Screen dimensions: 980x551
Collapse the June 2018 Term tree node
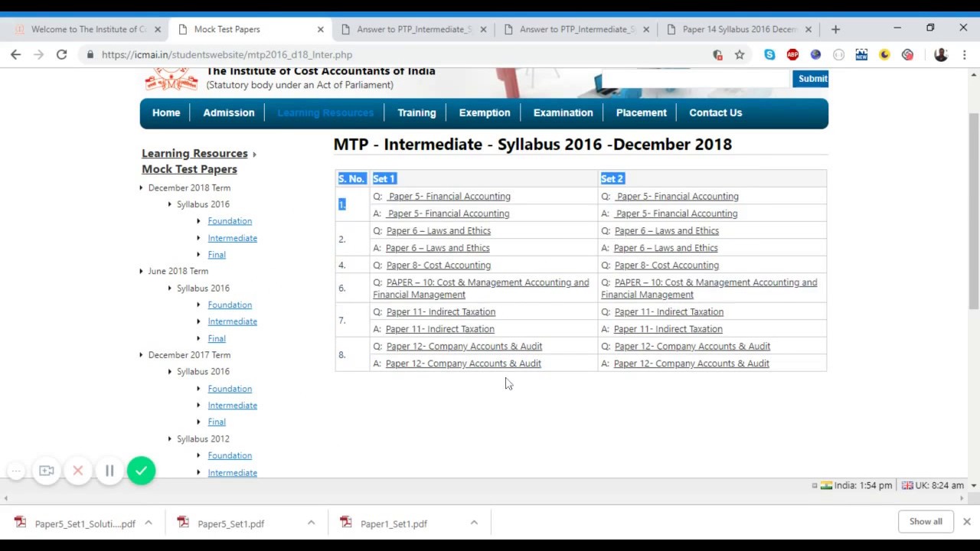(141, 271)
